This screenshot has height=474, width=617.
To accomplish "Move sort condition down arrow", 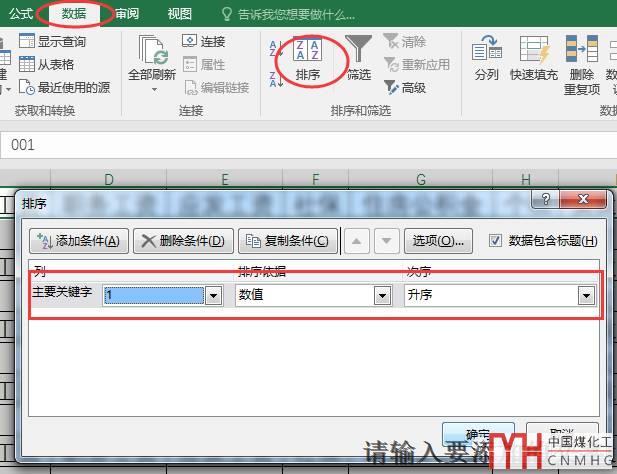I will pos(387,241).
